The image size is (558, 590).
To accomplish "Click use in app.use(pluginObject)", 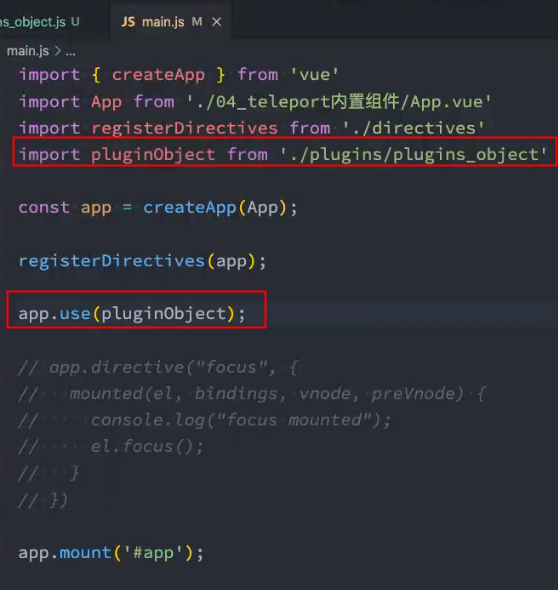I will click(75, 313).
